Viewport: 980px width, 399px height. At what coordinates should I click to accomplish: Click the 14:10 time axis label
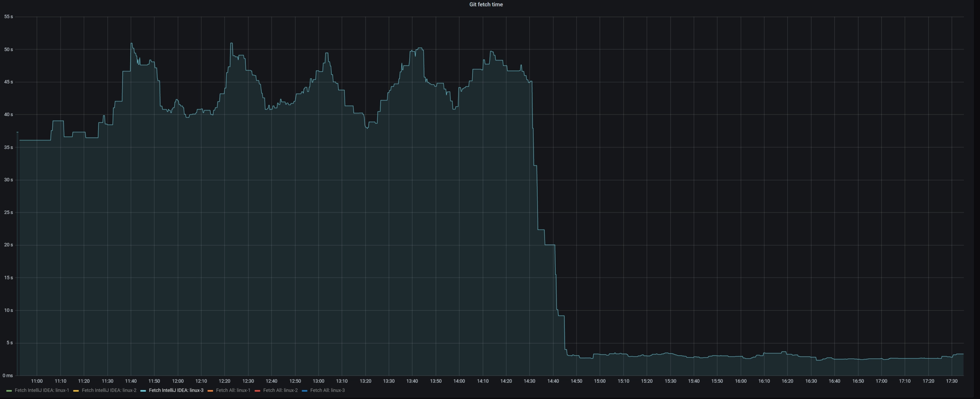[483, 381]
